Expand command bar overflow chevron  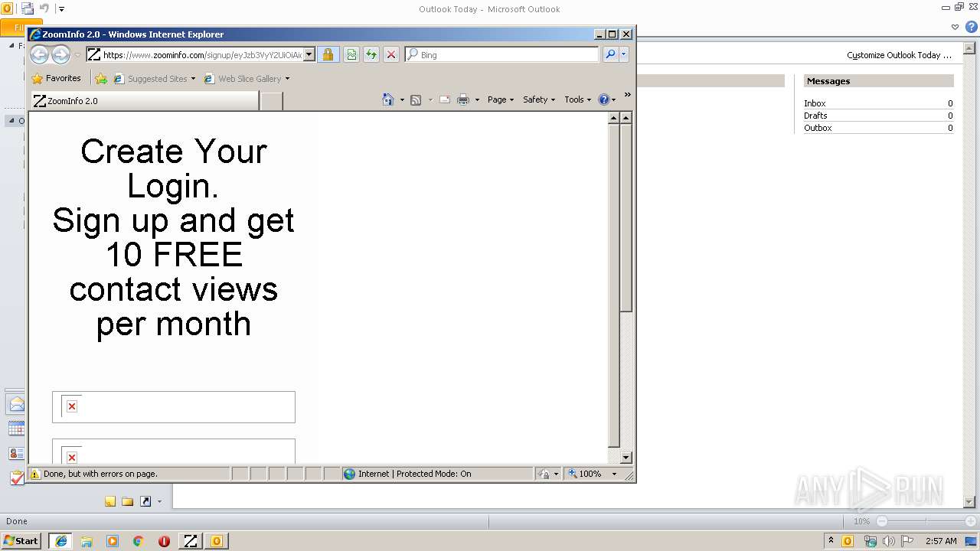pos(627,95)
